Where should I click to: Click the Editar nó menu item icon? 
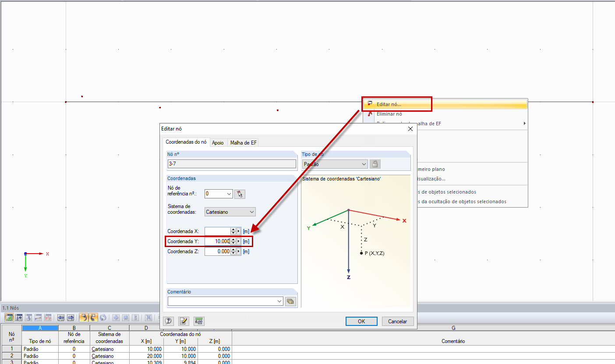tap(370, 104)
